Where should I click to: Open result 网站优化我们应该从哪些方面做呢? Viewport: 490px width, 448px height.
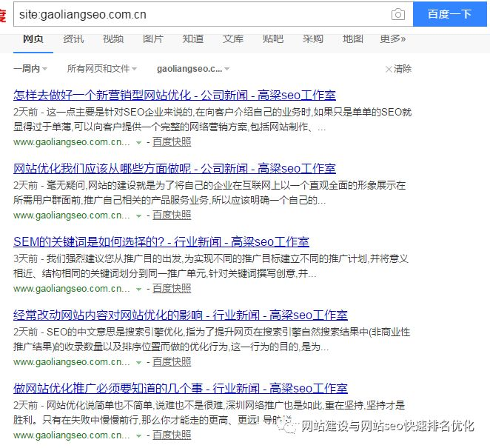pos(175,169)
